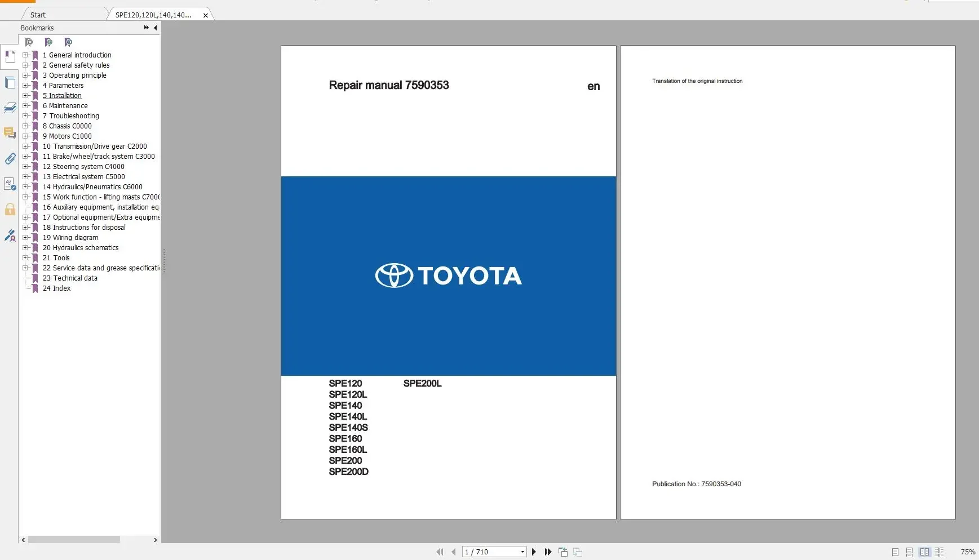Viewport: 979px width, 560px height.
Task: Go to the next page
Action: 534,552
